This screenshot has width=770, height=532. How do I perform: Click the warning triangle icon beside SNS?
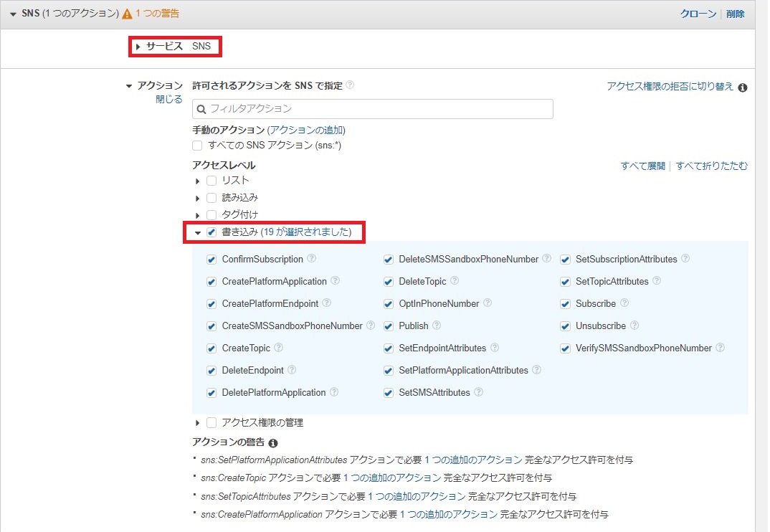tap(127, 14)
